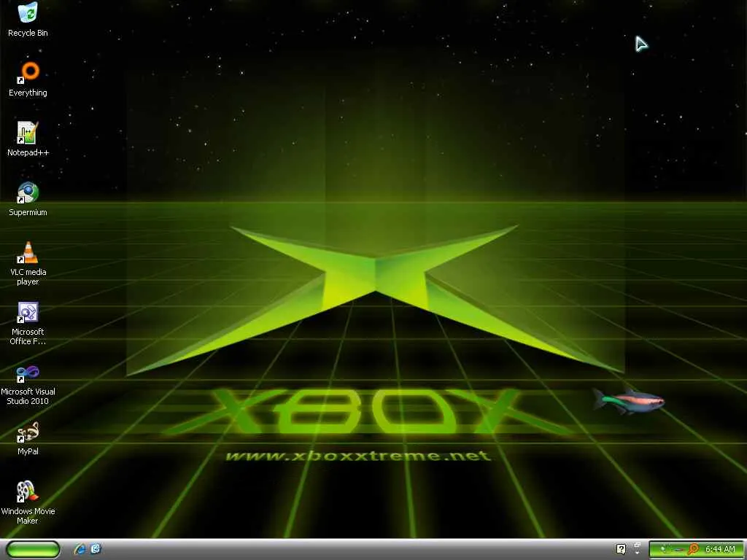Launch Internet Explorer from Quick Launch
Screen dimensions: 747x560
[x=80, y=549]
